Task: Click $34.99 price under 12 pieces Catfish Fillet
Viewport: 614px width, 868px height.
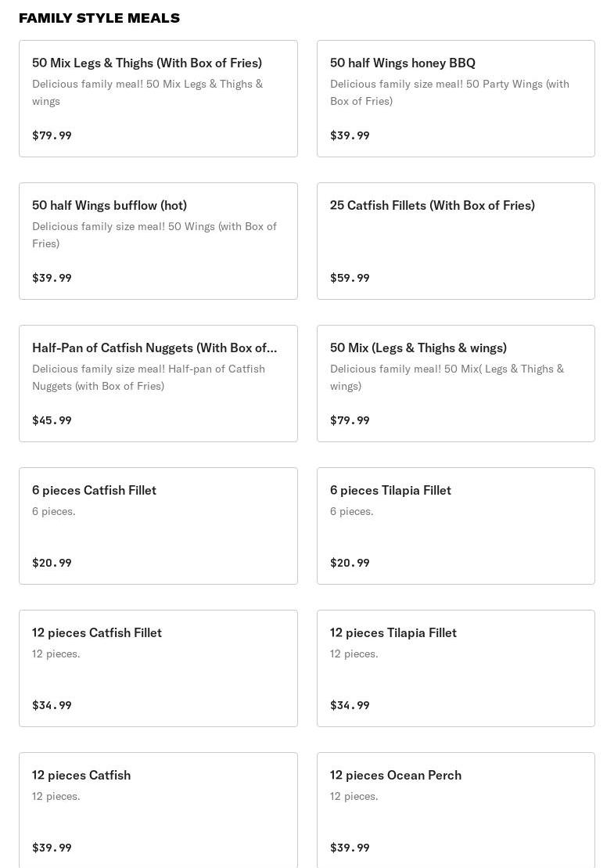Action: point(52,705)
